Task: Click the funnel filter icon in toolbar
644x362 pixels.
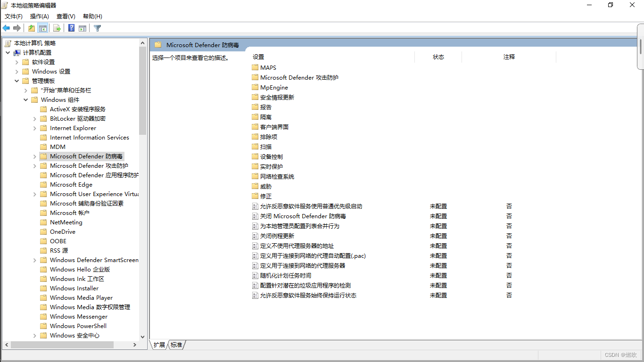Action: (x=98, y=28)
